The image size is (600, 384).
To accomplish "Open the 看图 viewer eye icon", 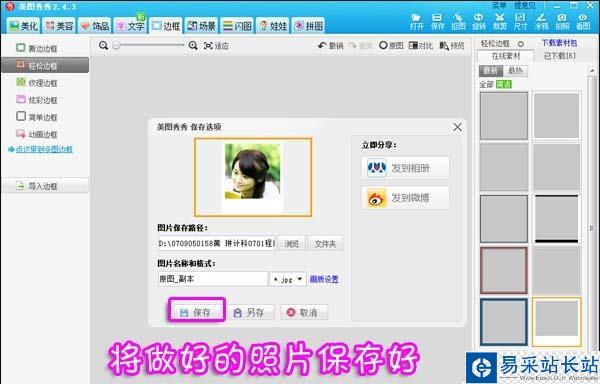I will (583, 22).
